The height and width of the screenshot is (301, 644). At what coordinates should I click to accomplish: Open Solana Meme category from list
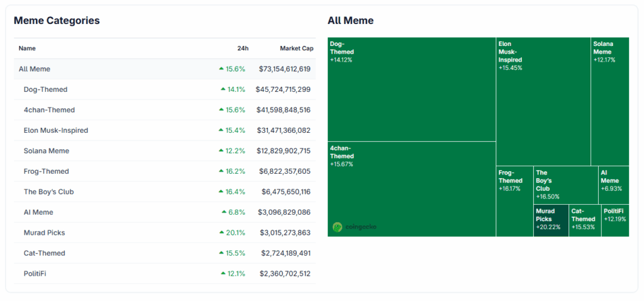pyautogui.click(x=46, y=150)
